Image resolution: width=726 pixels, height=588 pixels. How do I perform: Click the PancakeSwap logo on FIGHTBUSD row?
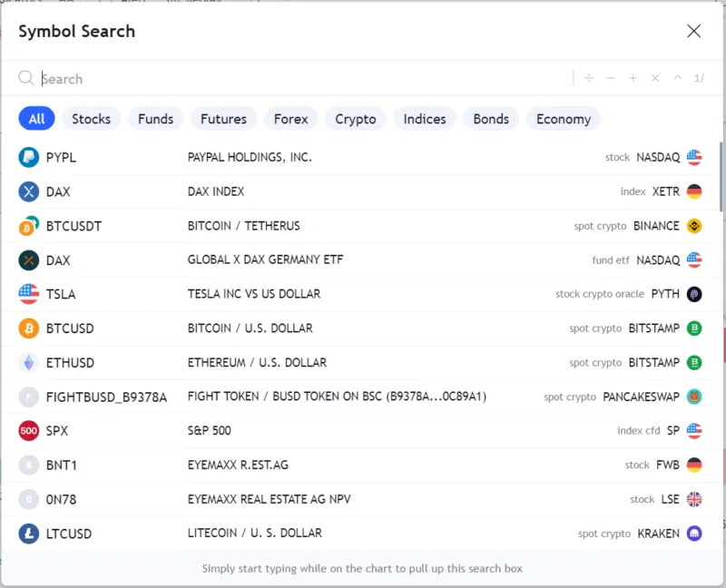coord(694,397)
